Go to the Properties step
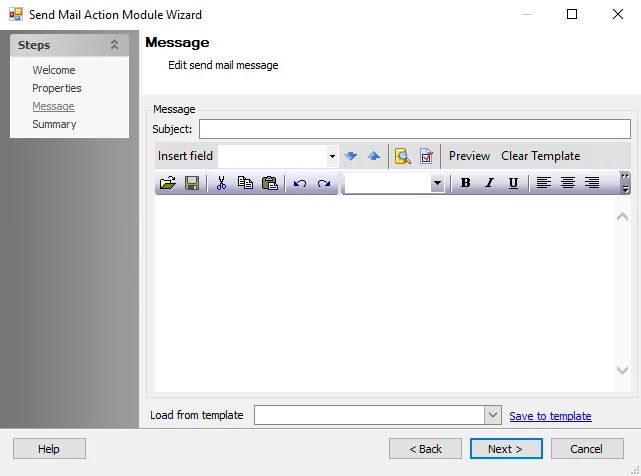This screenshot has height=476, width=641. 57,88
